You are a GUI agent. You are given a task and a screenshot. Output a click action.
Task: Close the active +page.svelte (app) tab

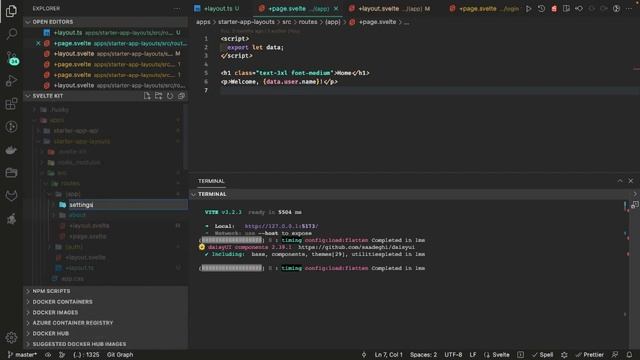pos(336,9)
